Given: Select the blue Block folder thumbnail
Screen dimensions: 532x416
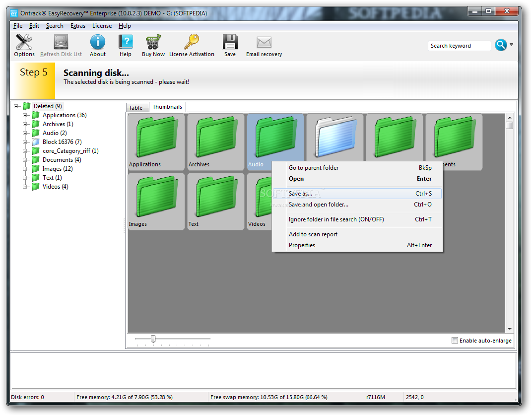Looking at the screenshot, I should coord(335,137).
